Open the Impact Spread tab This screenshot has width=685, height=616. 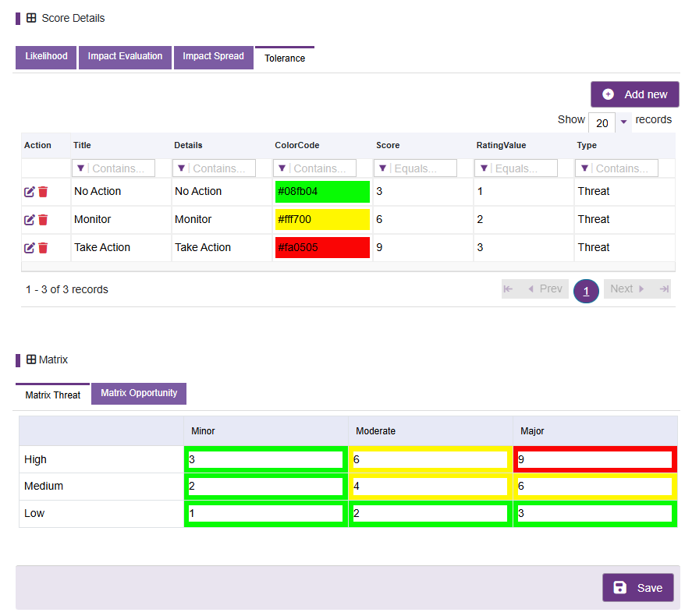coord(213,57)
